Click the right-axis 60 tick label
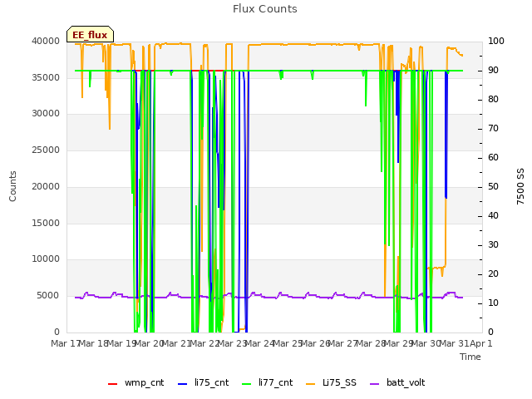532x399 pixels. (493, 158)
